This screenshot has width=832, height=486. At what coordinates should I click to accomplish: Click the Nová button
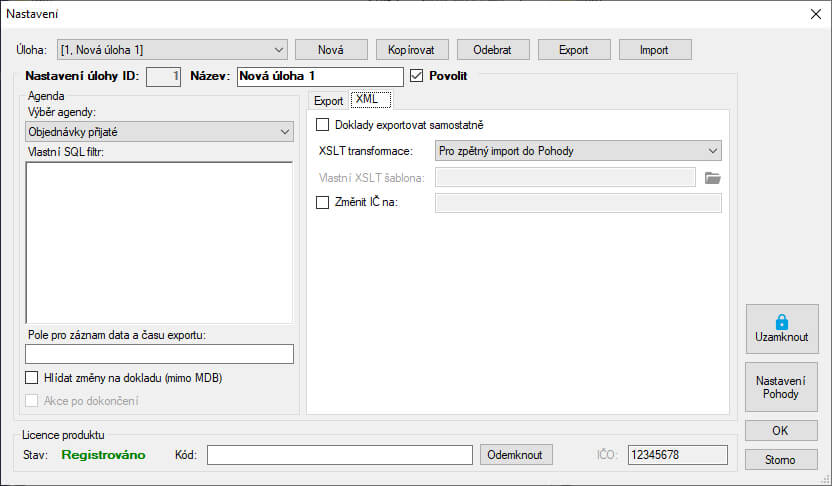331,49
